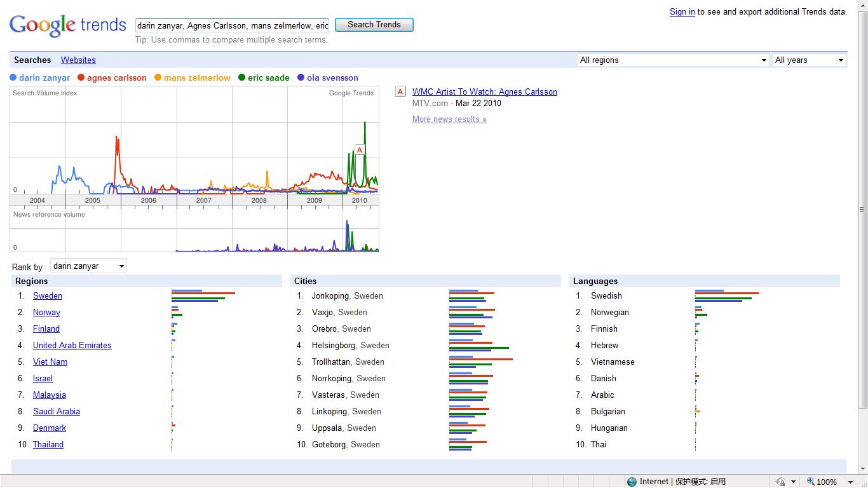Open the zoom level dropdown arrow next to 100%
Image resolution: width=868 pixels, height=488 pixels.
(x=850, y=482)
